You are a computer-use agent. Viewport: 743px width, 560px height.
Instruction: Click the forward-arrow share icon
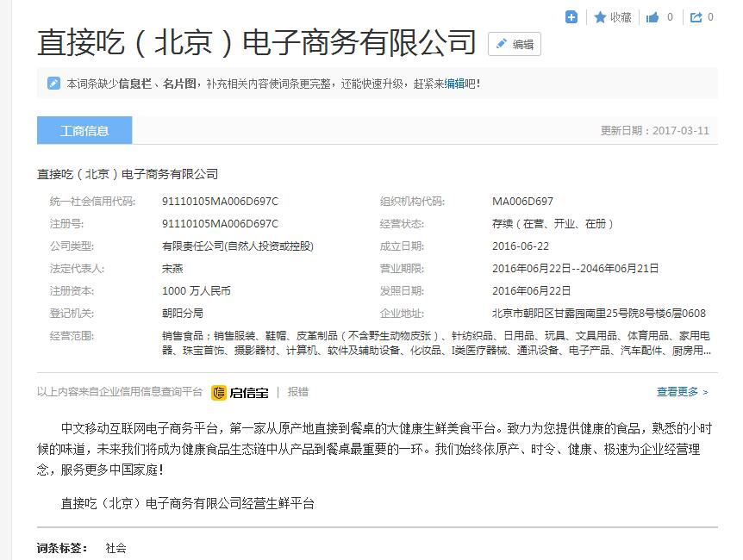point(695,16)
